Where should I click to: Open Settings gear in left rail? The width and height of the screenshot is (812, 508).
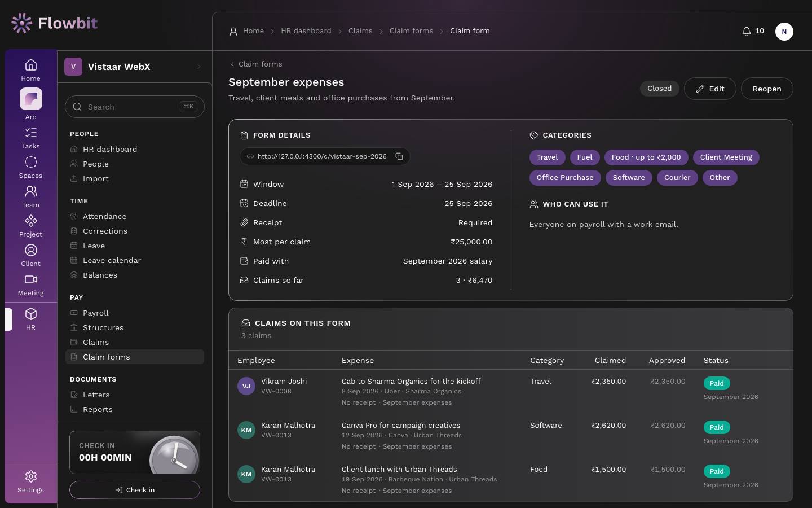(31, 483)
